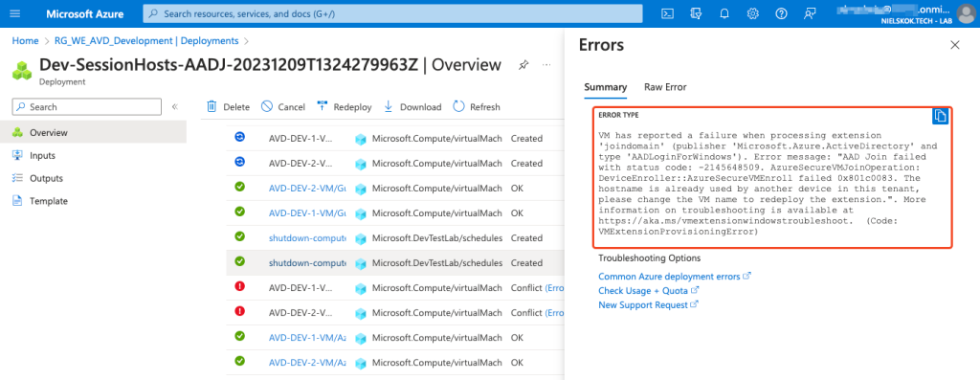Click the deployment cubes icon beside the title
The image size is (980, 380).
click(x=22, y=70)
